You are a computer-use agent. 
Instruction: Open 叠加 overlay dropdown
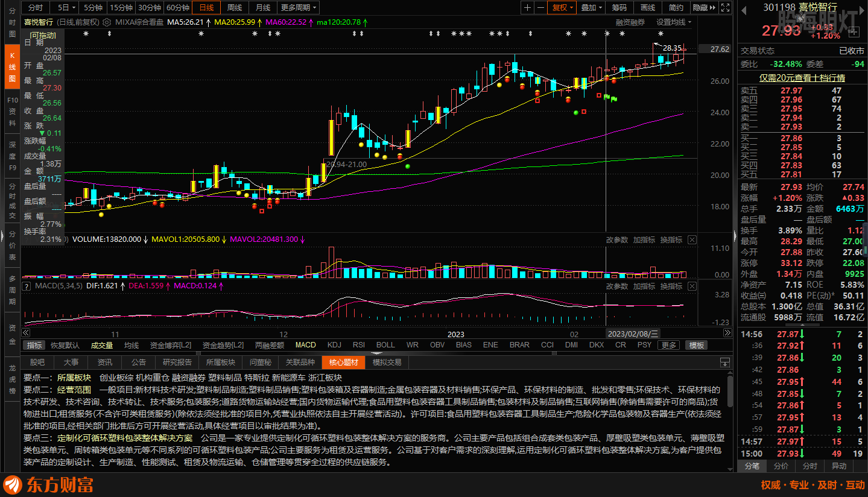click(x=591, y=7)
